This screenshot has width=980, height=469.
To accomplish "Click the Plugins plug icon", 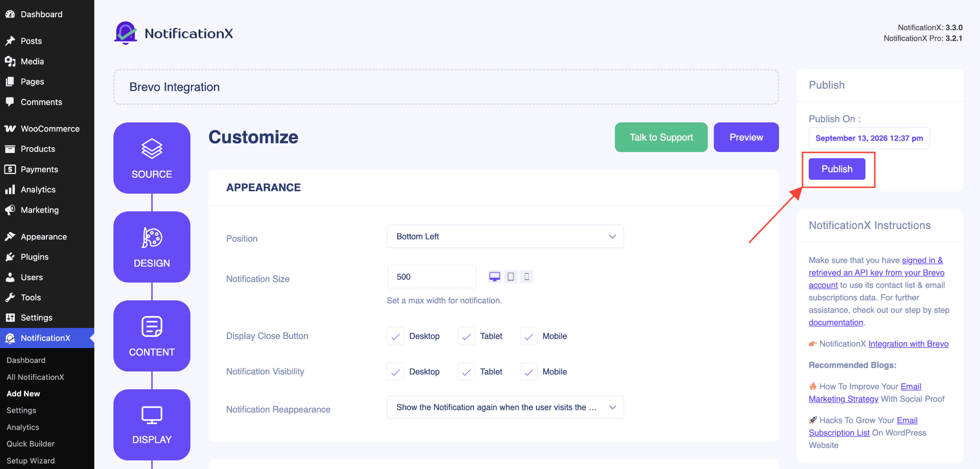I will point(10,257).
